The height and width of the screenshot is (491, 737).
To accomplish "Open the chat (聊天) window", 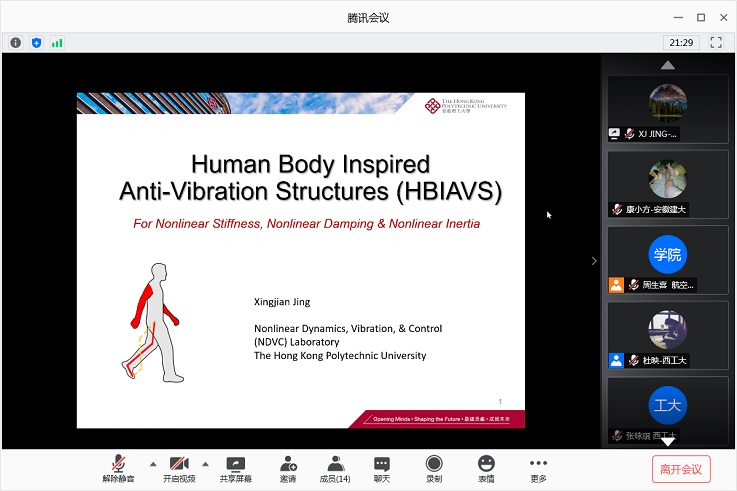I will 382,468.
